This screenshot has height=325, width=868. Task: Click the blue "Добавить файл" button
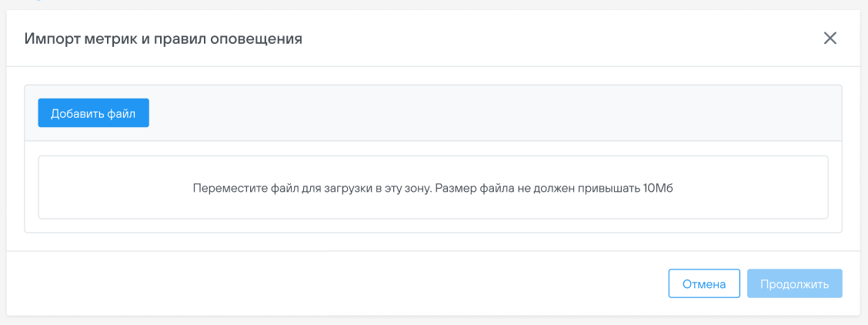click(x=93, y=113)
